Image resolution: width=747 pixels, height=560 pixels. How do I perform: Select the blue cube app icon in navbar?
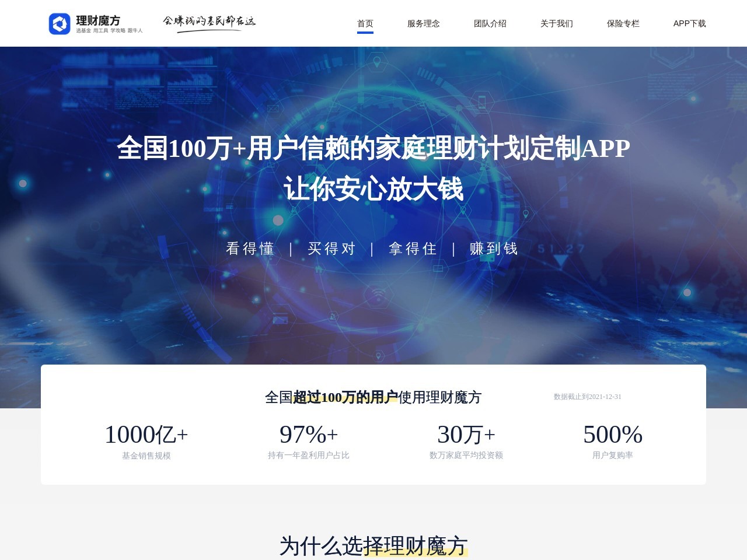coord(59,23)
